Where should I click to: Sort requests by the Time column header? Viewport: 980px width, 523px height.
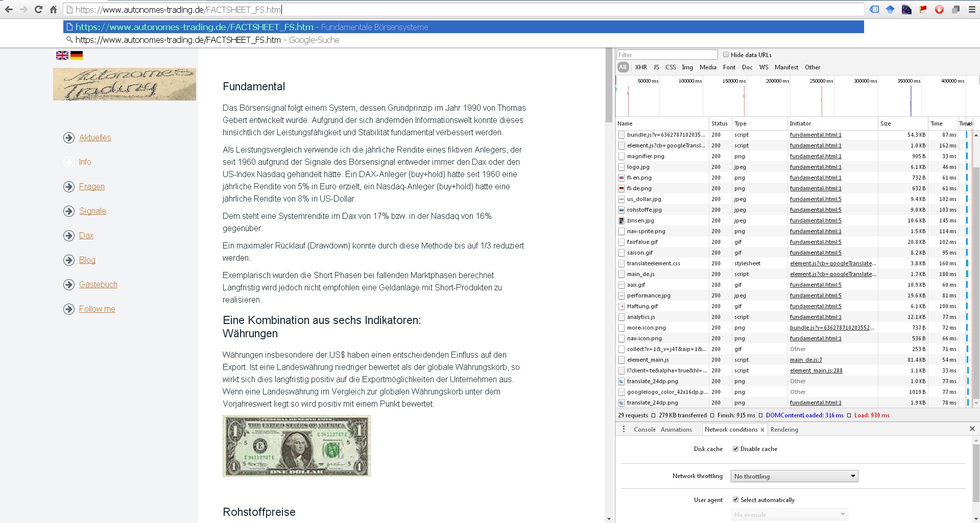(942, 123)
